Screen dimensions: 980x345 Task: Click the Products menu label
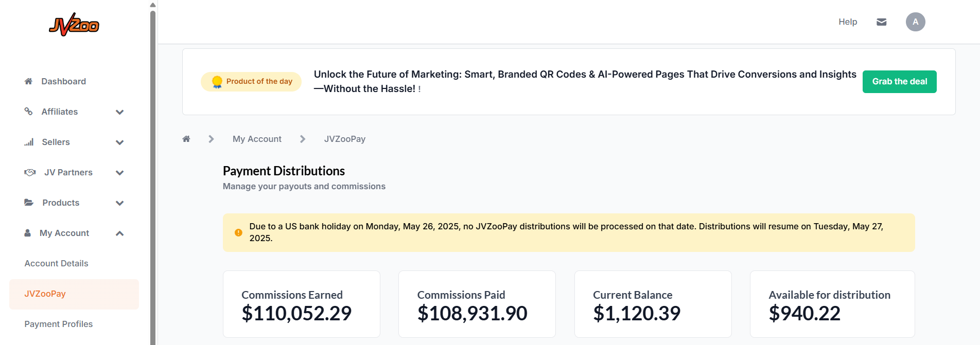point(61,203)
